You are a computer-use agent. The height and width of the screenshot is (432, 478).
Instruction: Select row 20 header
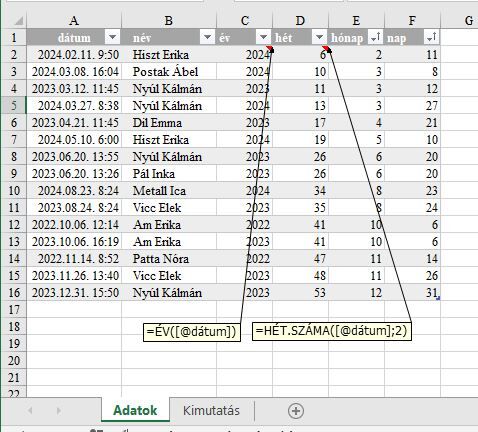tap(14, 360)
